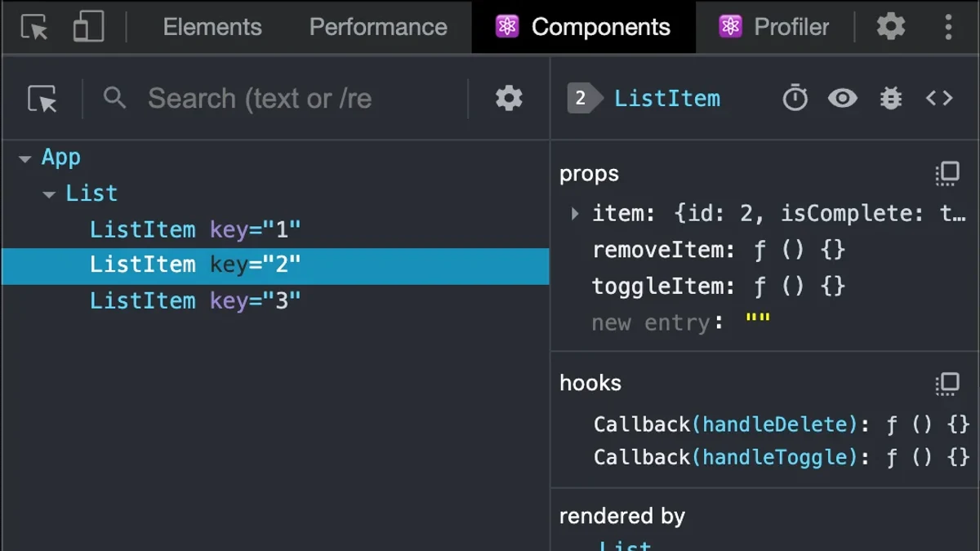The height and width of the screenshot is (551, 980).
Task: Log component data with the bug icon
Action: point(891,99)
